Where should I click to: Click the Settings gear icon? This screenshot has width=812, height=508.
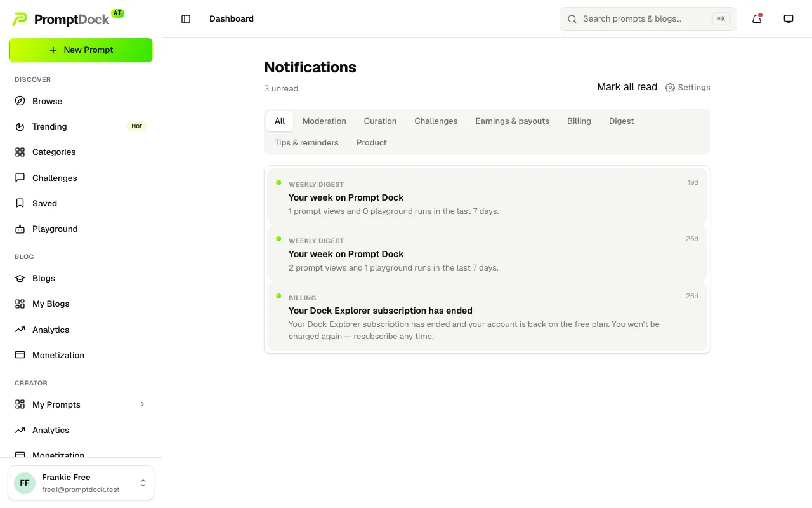(670, 88)
